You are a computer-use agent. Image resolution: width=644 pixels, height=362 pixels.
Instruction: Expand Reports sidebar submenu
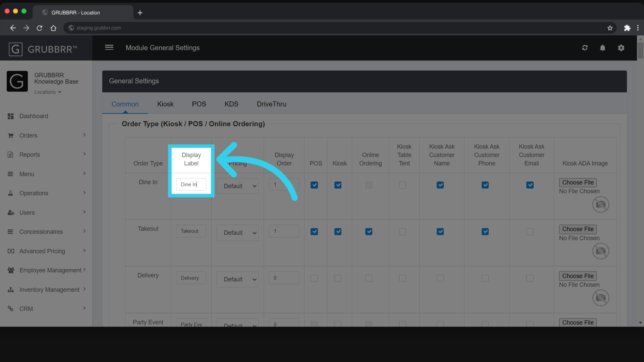click(84, 154)
